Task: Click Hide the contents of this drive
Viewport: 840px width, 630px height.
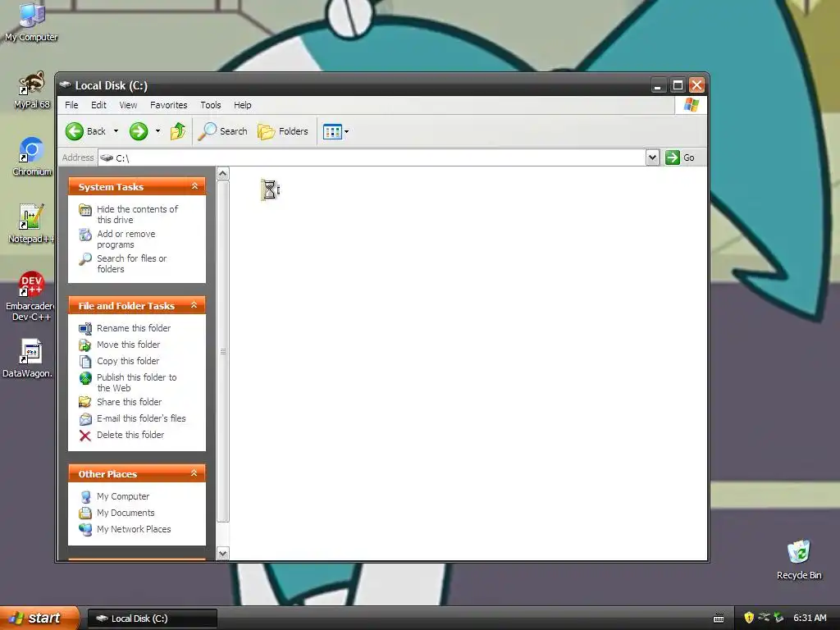Action: 137,214
